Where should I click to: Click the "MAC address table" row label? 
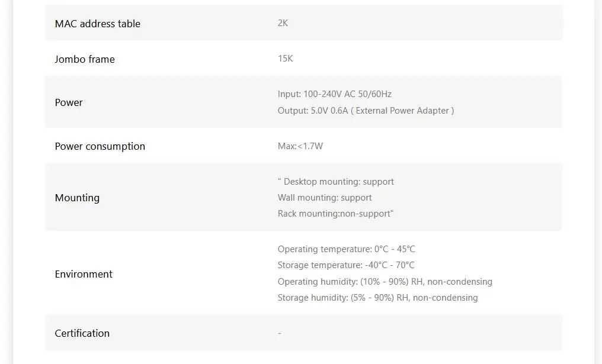[97, 24]
